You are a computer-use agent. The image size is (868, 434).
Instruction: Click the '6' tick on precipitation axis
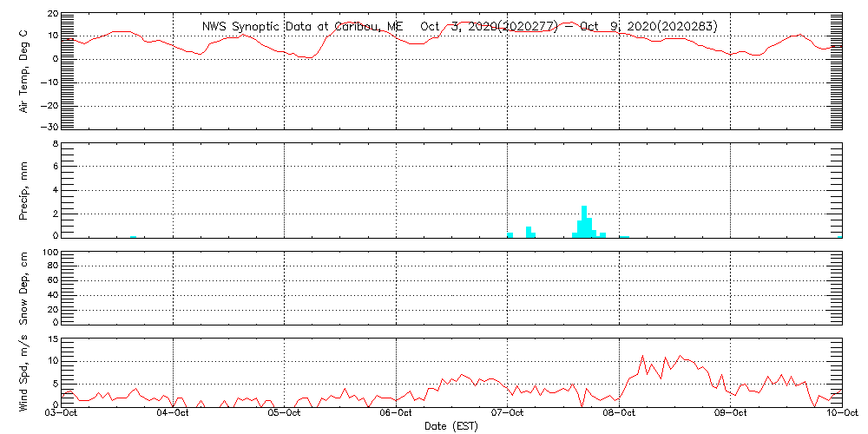click(56, 166)
